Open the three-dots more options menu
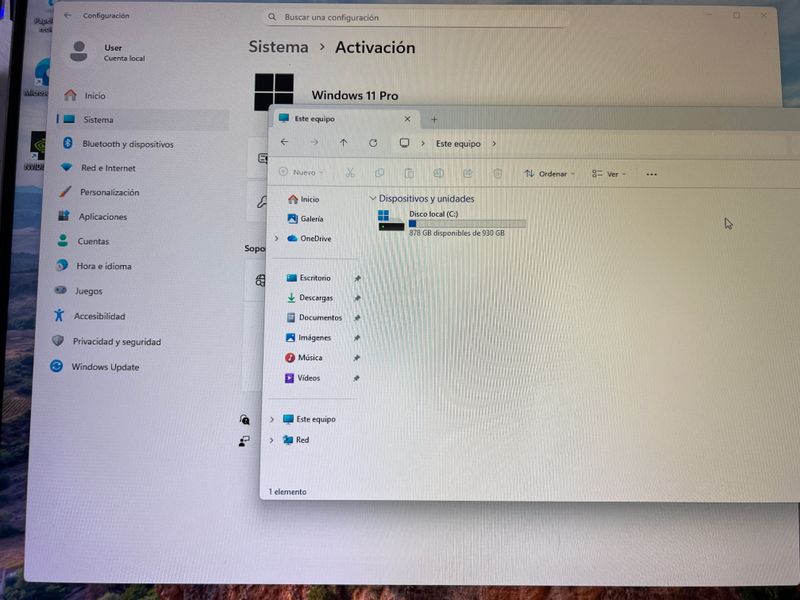Viewport: 800px width, 600px height. [x=651, y=174]
